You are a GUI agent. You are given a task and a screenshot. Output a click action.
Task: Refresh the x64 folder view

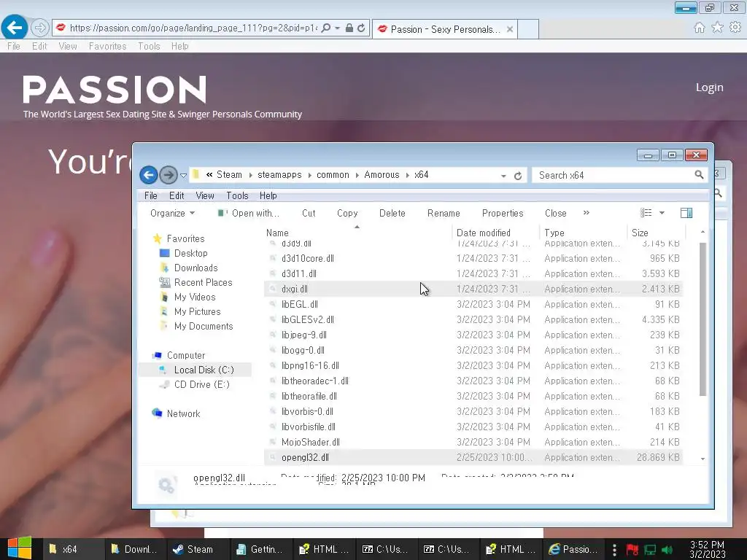pos(518,176)
